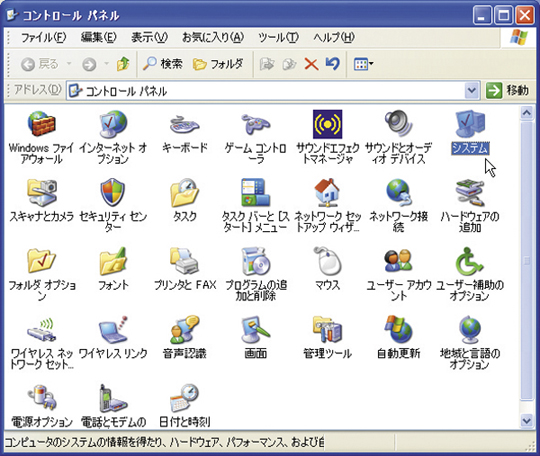Click the 検索 (Search) toolbar button
The image size is (540, 456).
pyautogui.click(x=163, y=64)
